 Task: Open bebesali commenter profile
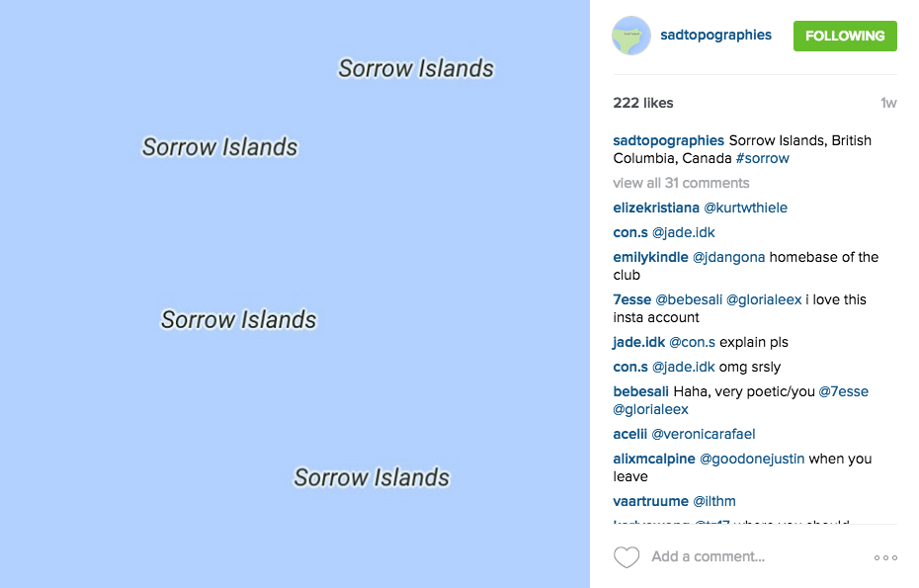[x=640, y=391]
